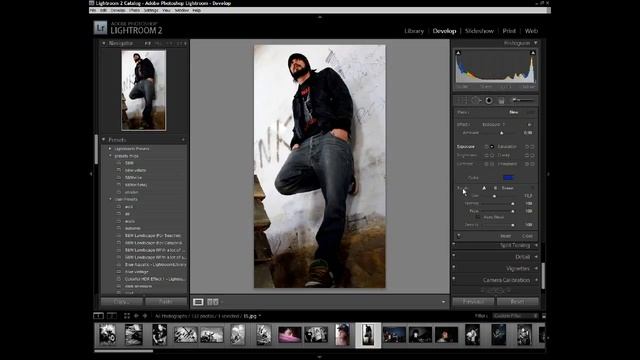Select the Graduated Filter tool
Viewport: 640px width, 360px height.
[x=501, y=100]
